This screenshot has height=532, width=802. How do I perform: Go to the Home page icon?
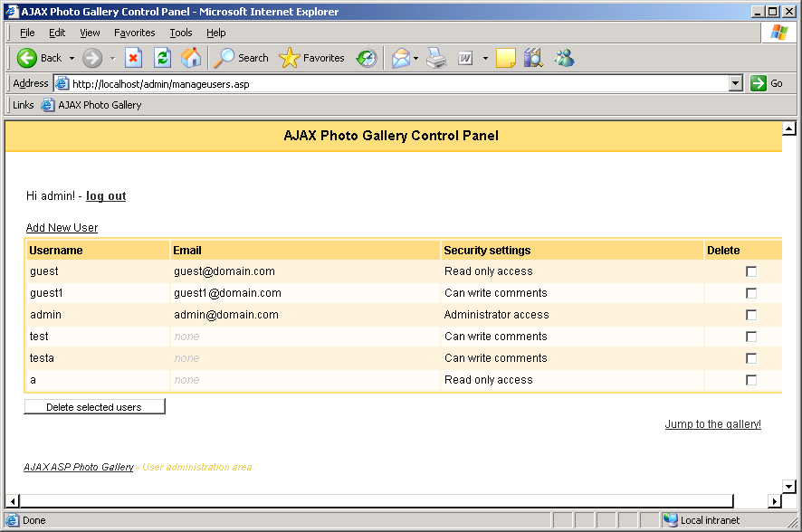191,58
